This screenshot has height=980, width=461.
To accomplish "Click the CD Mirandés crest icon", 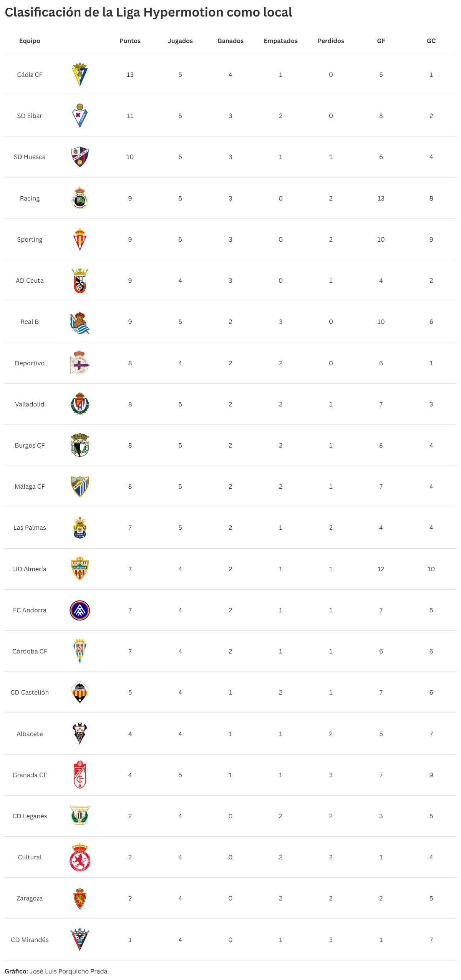I will tap(80, 939).
